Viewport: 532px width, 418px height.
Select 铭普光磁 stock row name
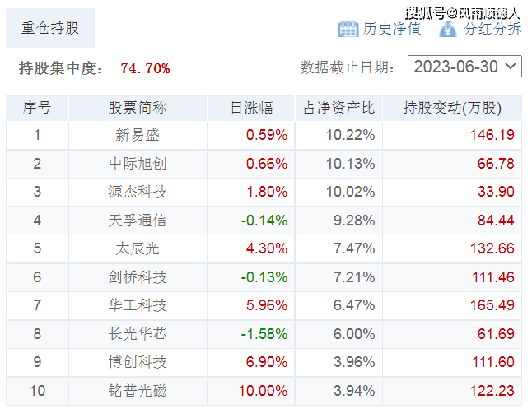tap(138, 391)
